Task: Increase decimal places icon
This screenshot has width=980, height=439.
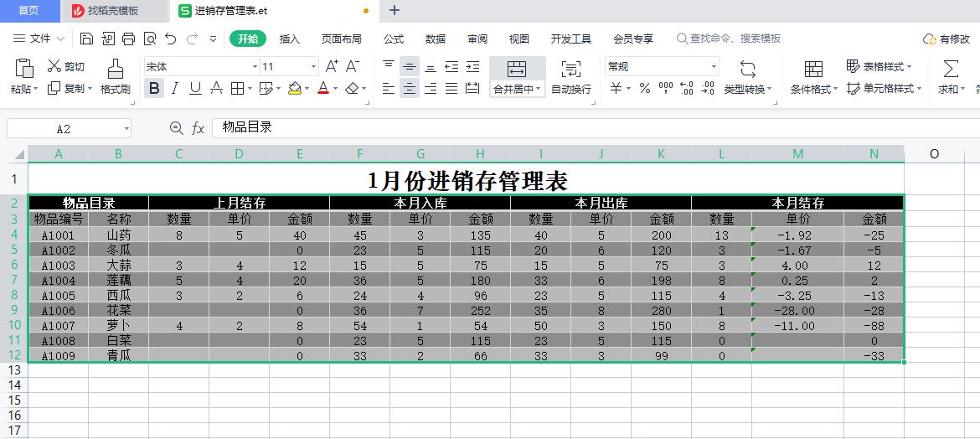Action: click(687, 88)
